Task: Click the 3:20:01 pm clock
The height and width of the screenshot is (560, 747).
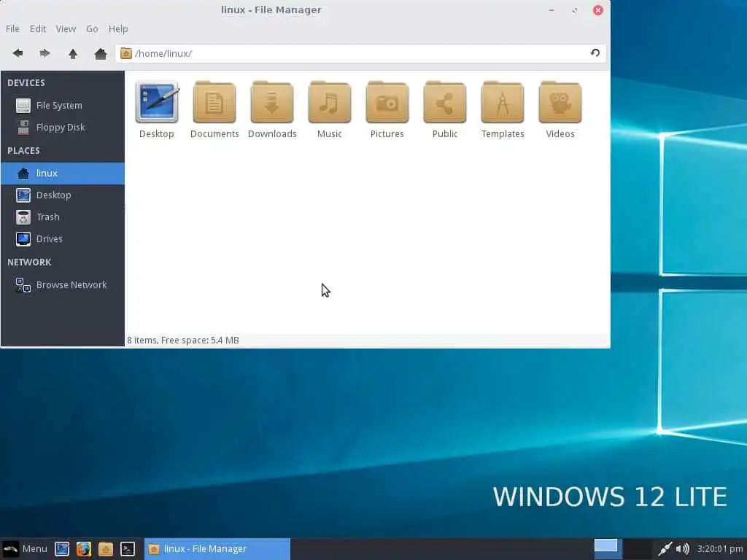Action: click(x=720, y=549)
